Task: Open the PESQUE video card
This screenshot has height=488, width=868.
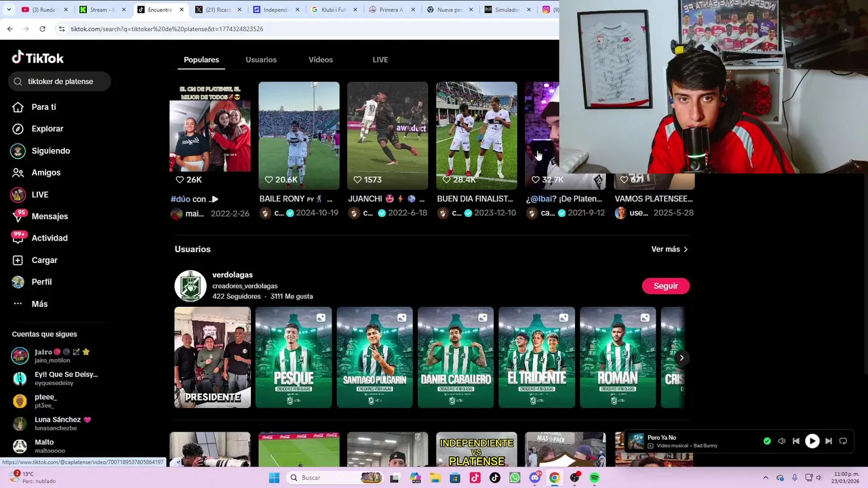Action: click(x=294, y=357)
